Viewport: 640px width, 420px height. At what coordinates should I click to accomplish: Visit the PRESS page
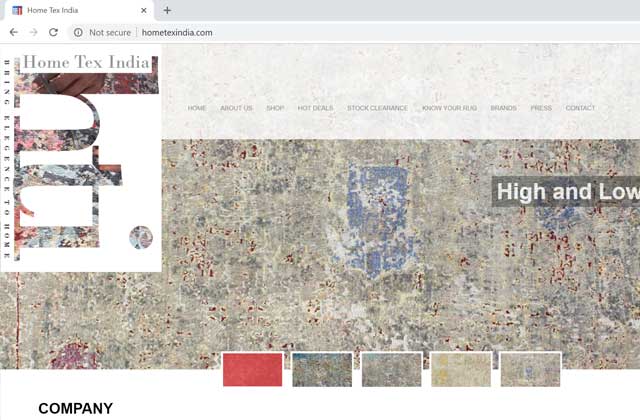coord(541,108)
